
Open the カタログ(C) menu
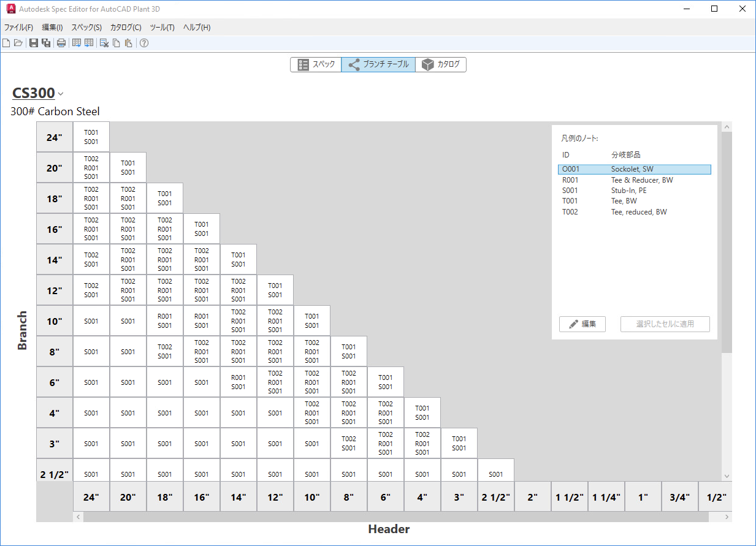(126, 28)
